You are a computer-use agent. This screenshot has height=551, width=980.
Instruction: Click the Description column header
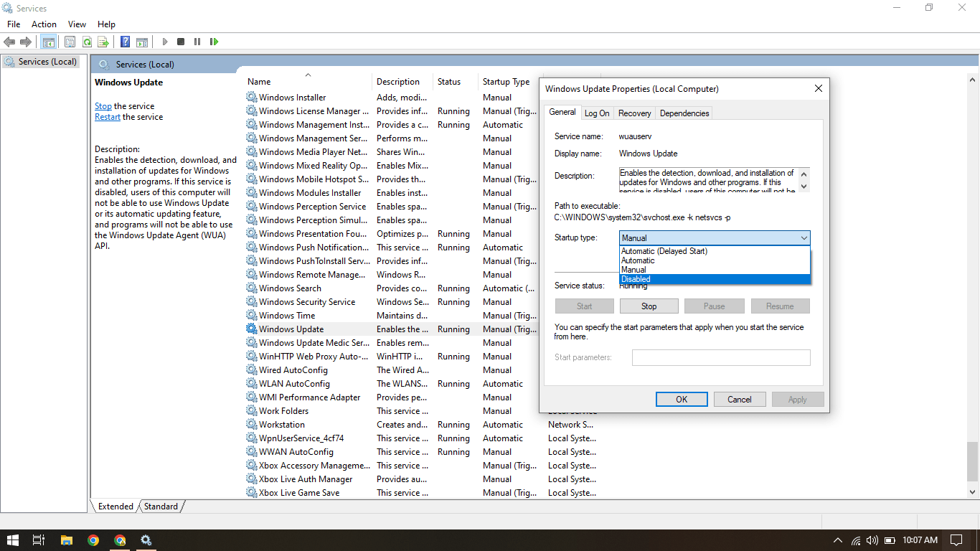click(402, 82)
